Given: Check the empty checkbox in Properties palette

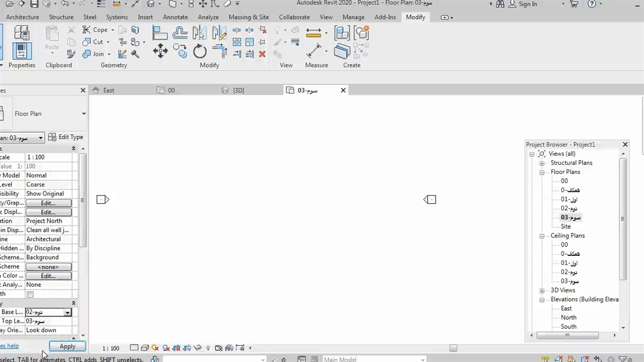Looking at the screenshot, I should 30,294.
